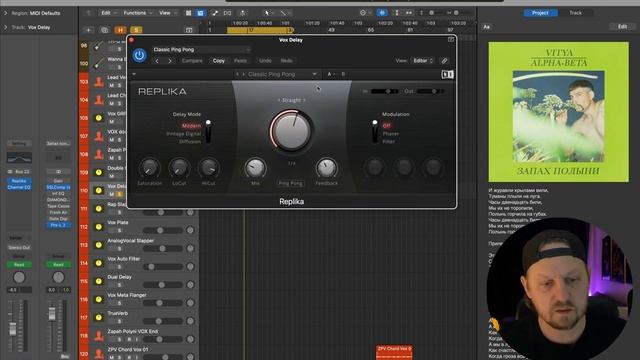640x360 pixels.
Task: Toggle the global yellow S solo button
Action: point(136,30)
